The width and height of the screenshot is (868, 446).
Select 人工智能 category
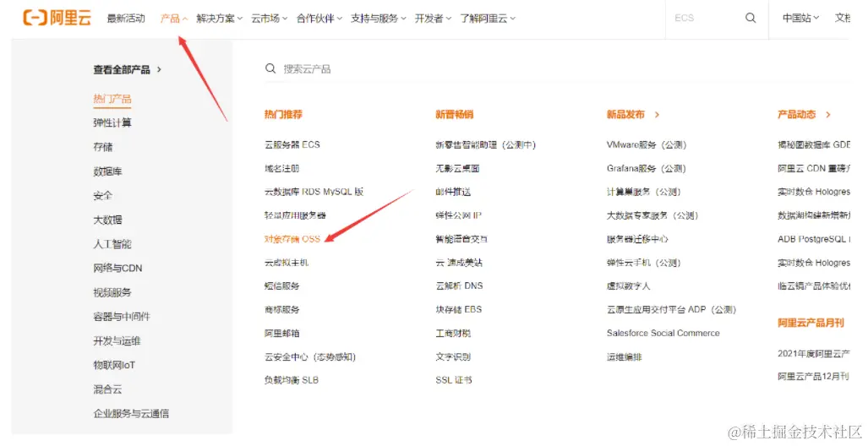(112, 244)
